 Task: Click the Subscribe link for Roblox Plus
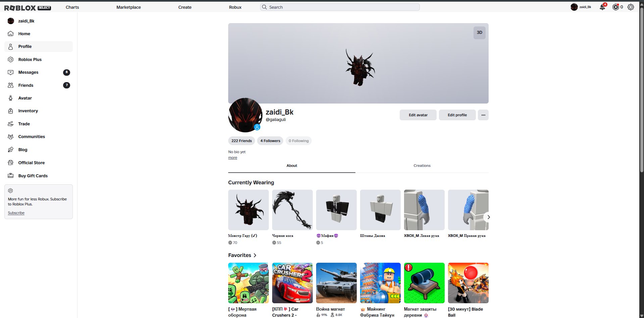[16, 213]
